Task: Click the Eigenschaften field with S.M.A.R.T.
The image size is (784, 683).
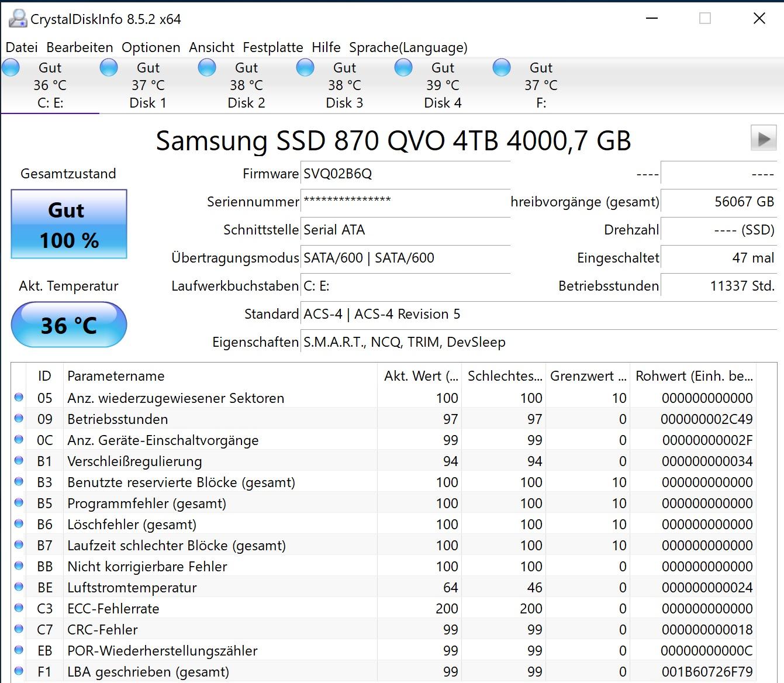Action: 538,342
